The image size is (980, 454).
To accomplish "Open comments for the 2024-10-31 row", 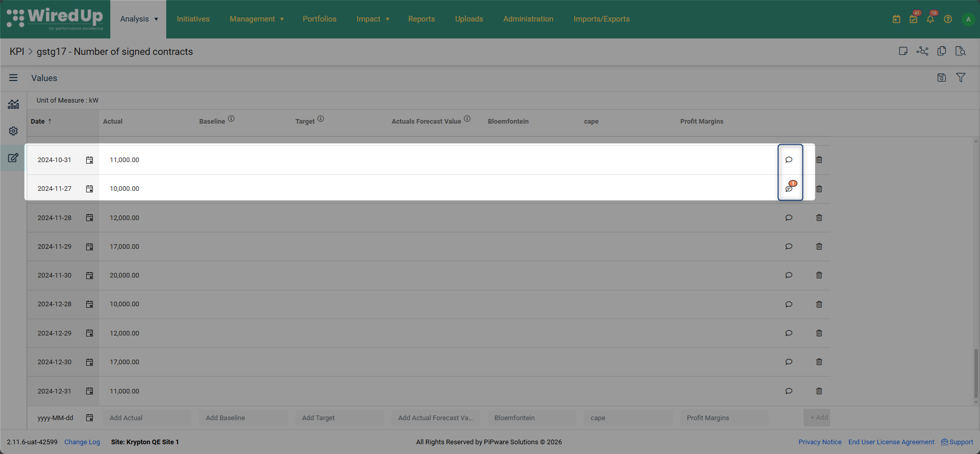I will pyautogui.click(x=789, y=160).
